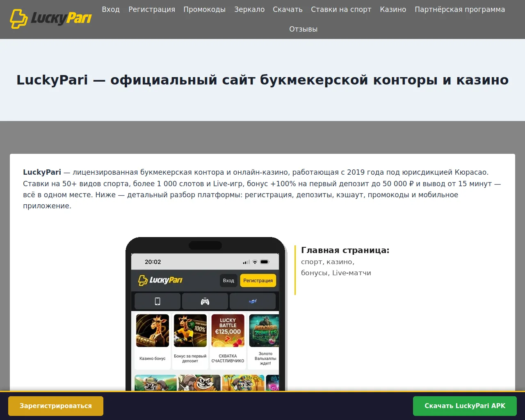Viewport: 525px width, 420px height.
Task: Click the Скачать LuckyPari APK button
Action: tap(465, 406)
